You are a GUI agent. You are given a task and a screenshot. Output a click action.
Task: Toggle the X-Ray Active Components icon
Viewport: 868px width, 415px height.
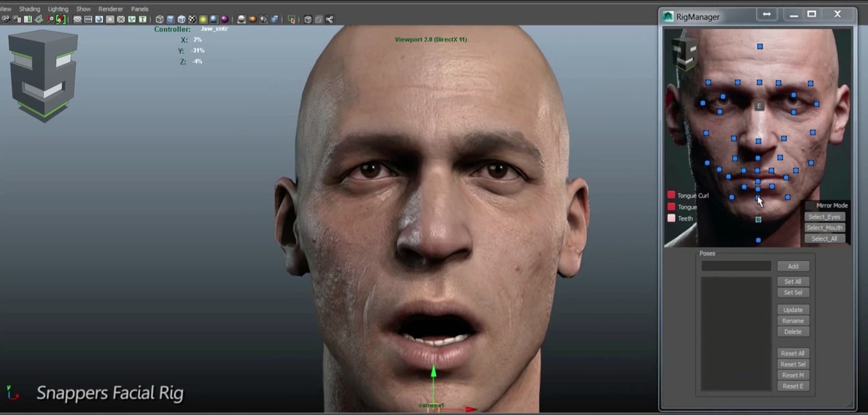[319, 19]
